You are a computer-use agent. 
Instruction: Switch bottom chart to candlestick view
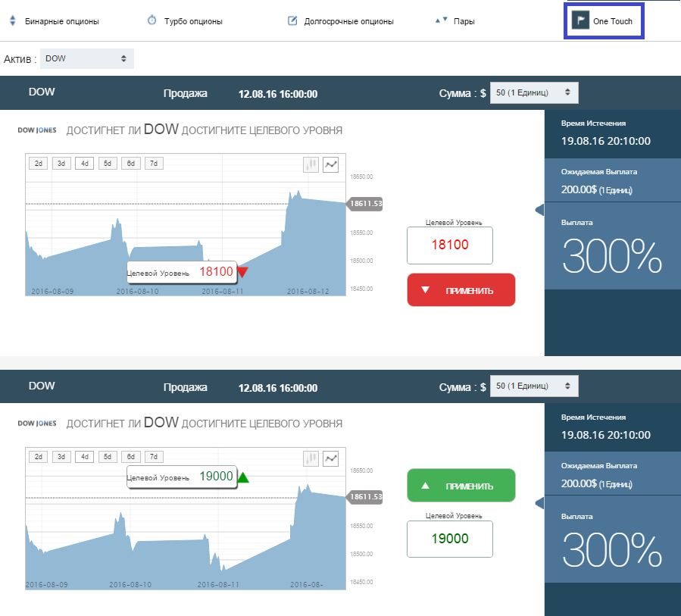311,458
